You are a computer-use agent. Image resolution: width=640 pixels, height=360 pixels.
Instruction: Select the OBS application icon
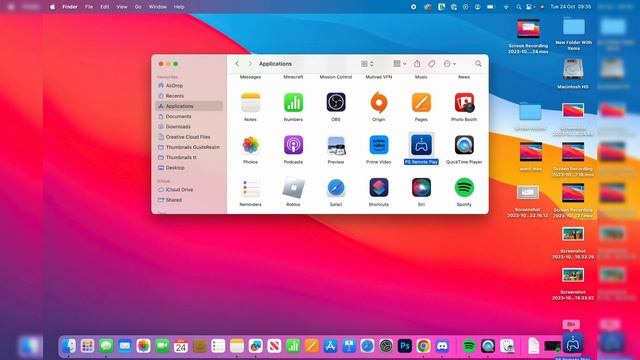coord(336,102)
